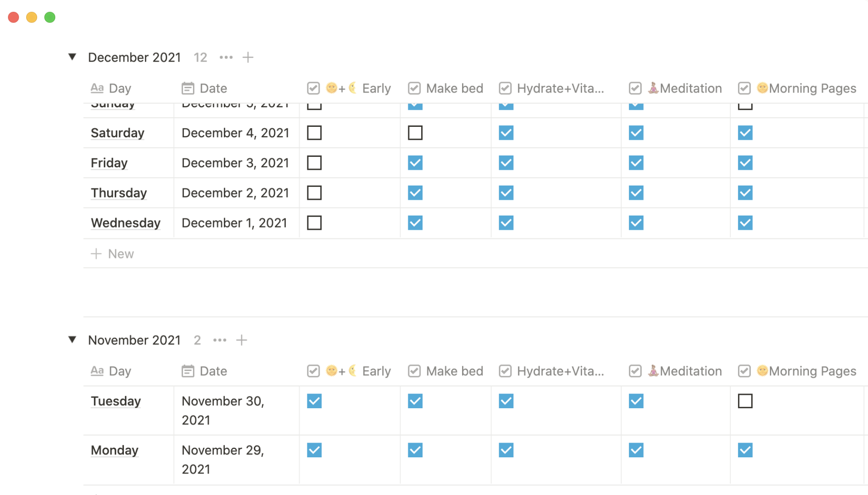Add a row using the New button
This screenshot has width=868, height=495.
click(x=112, y=253)
